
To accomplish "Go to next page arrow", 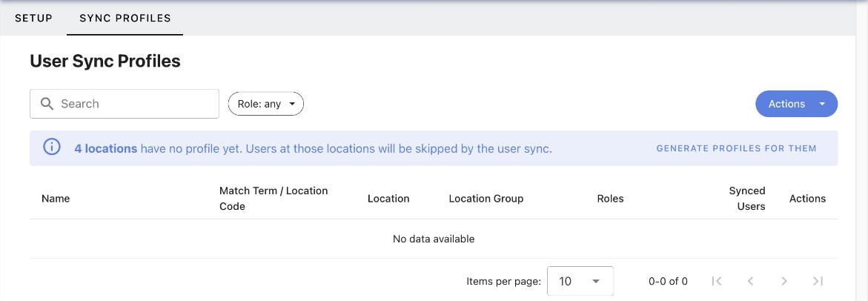I will click(783, 281).
